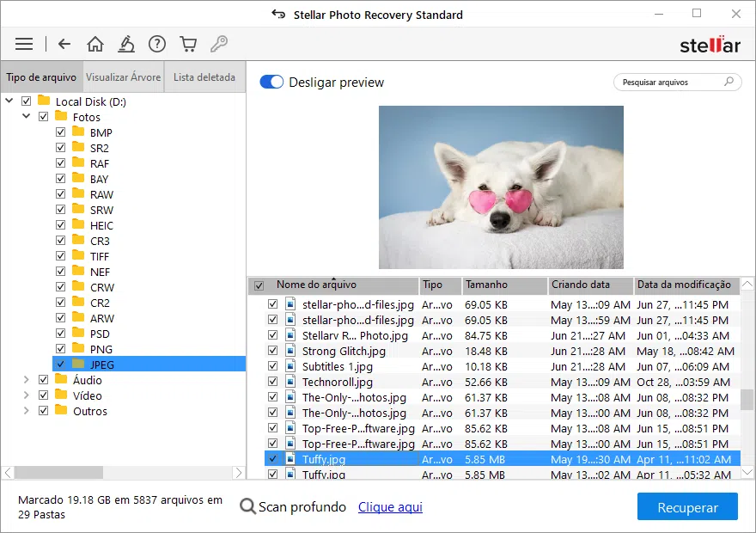Expand the Vídeo folder tree node
Screen dimensions: 756x533
27,395
